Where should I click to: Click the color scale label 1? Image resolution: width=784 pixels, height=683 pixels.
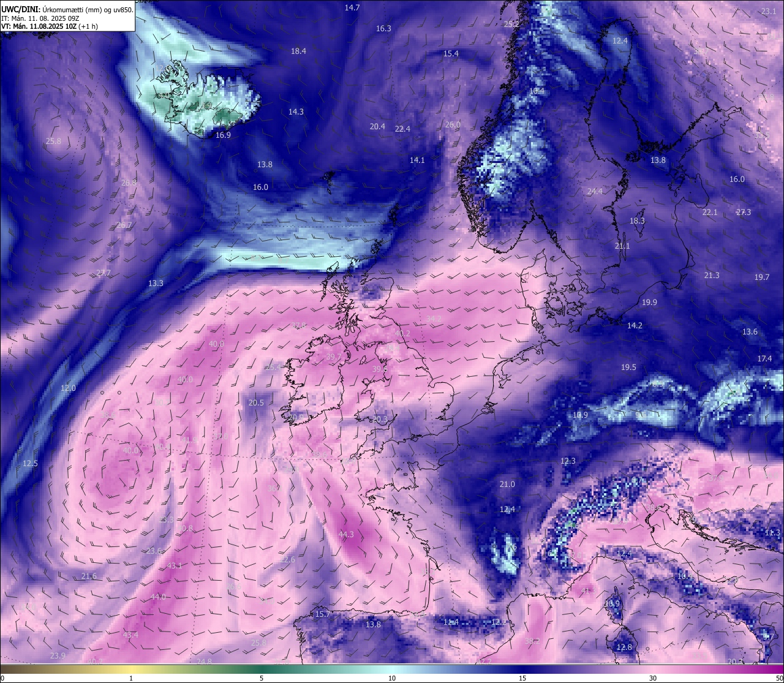tap(131, 678)
